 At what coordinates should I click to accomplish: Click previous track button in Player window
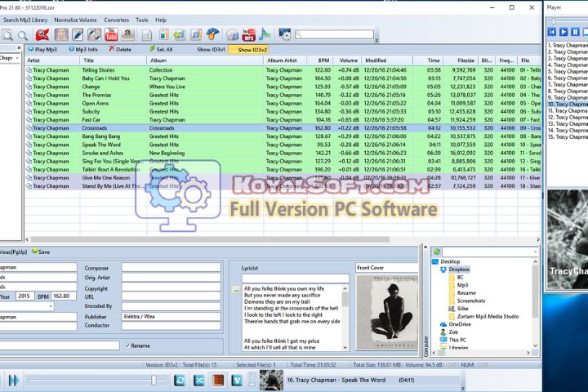click(552, 32)
